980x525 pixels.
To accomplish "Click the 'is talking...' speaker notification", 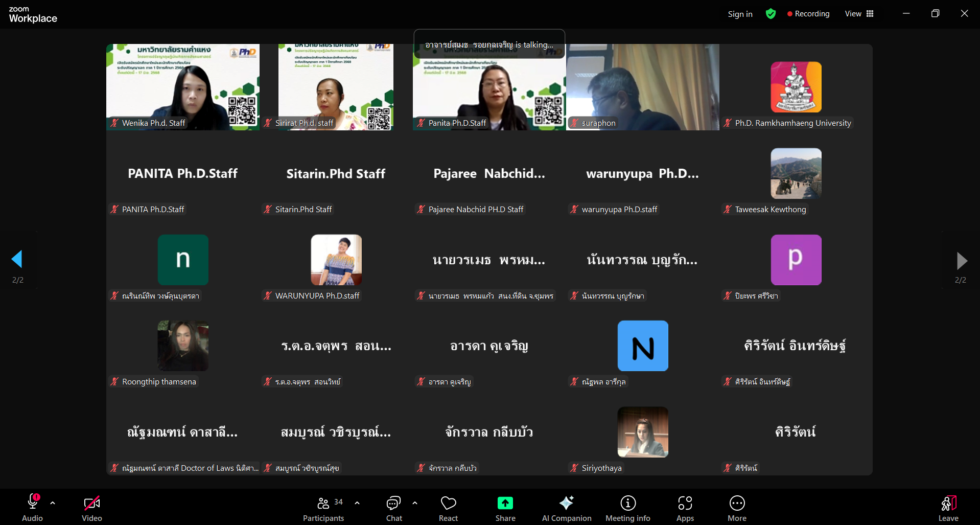I will tap(489, 44).
